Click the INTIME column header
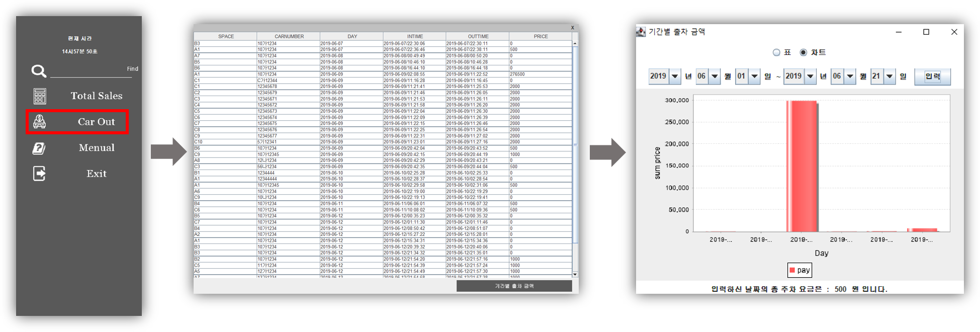The width and height of the screenshot is (980, 332). click(415, 36)
